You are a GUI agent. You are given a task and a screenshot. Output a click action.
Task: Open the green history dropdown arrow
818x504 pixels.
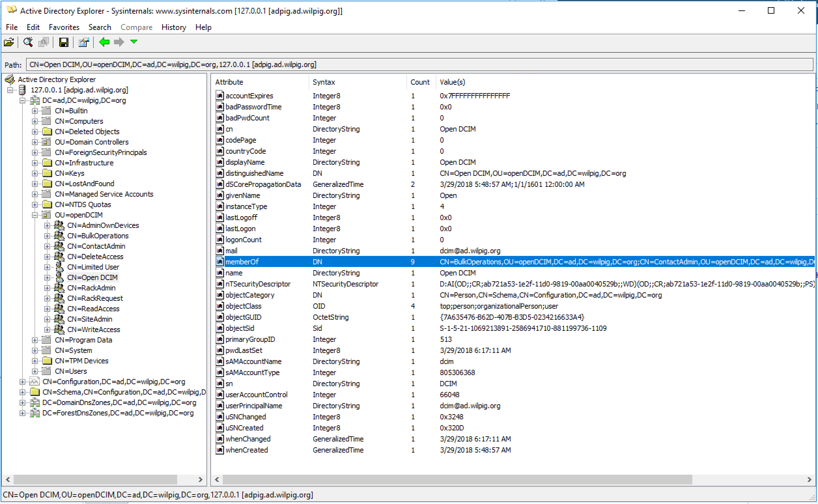coord(134,42)
